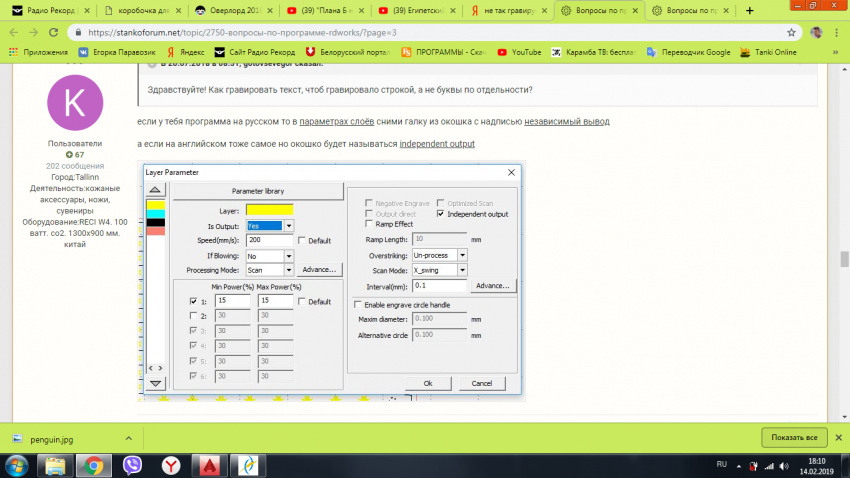This screenshot has width=850, height=478.
Task: Click the yellow Layer color swatch
Action: (269, 211)
